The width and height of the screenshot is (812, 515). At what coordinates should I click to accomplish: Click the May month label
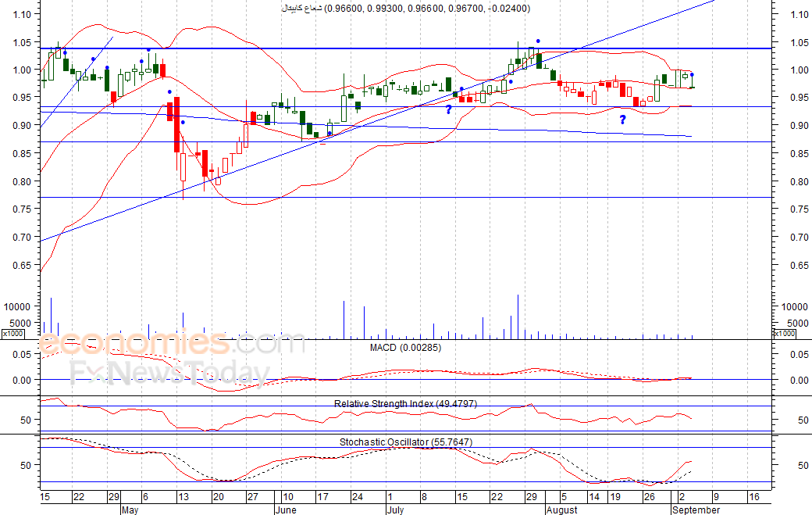pyautogui.click(x=130, y=510)
